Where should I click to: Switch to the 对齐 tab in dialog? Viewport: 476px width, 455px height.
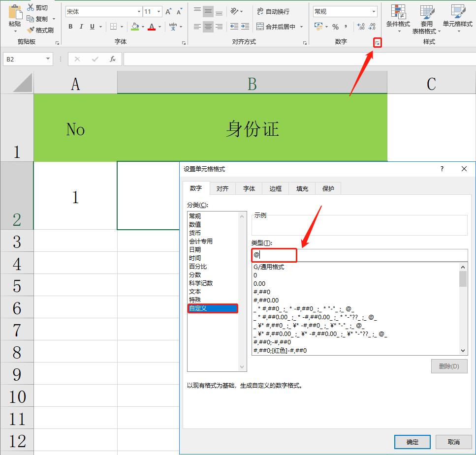point(222,188)
